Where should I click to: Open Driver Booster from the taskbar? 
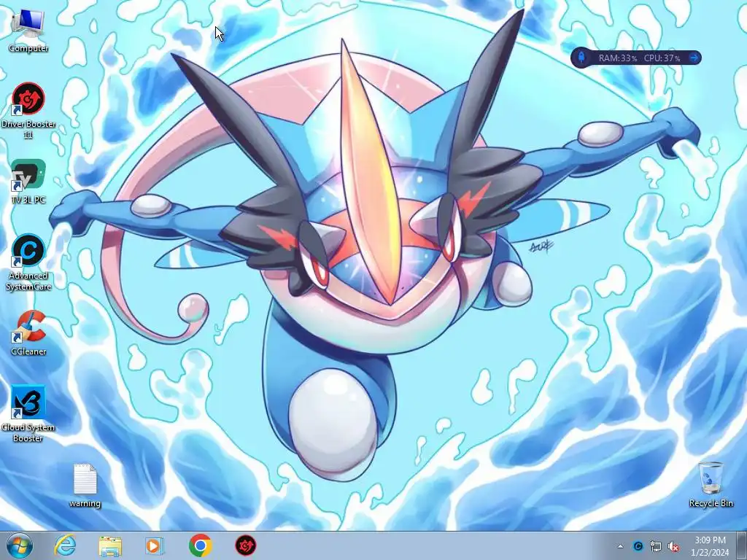pos(245,545)
